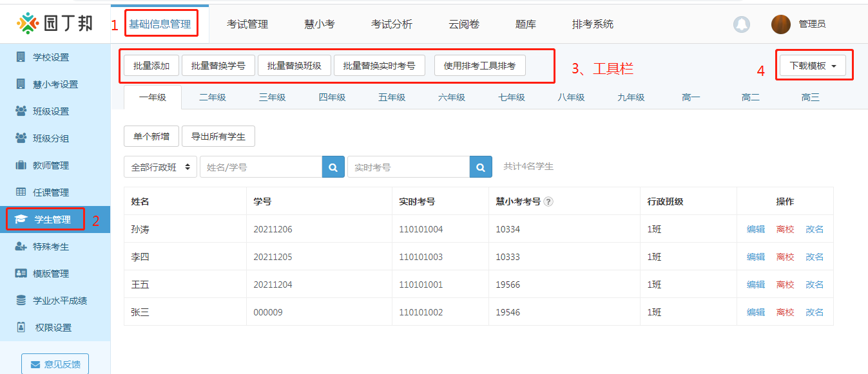Click 改名 link for 张三
This screenshot has width=868, height=374.
click(815, 312)
